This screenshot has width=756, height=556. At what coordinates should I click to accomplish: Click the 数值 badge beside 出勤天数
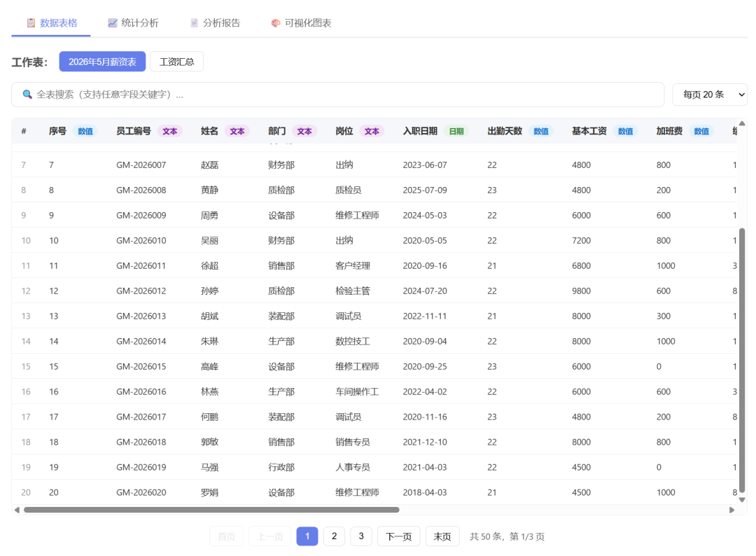click(541, 131)
